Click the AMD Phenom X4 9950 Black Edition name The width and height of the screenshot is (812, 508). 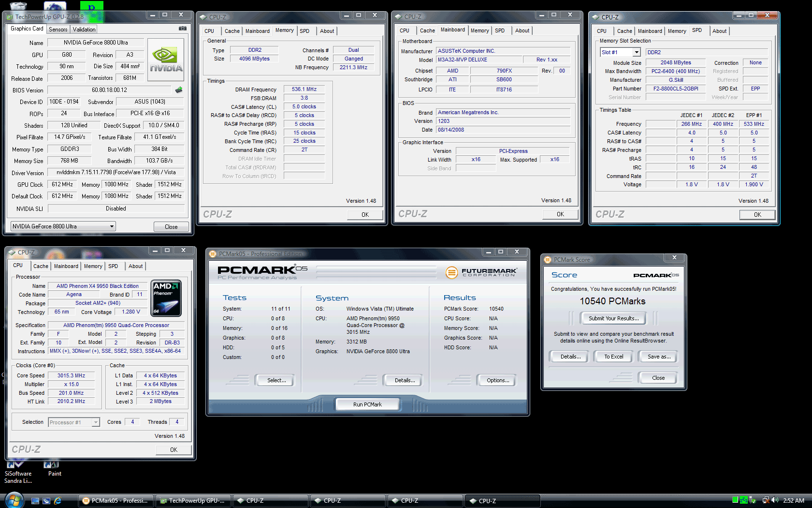point(98,286)
